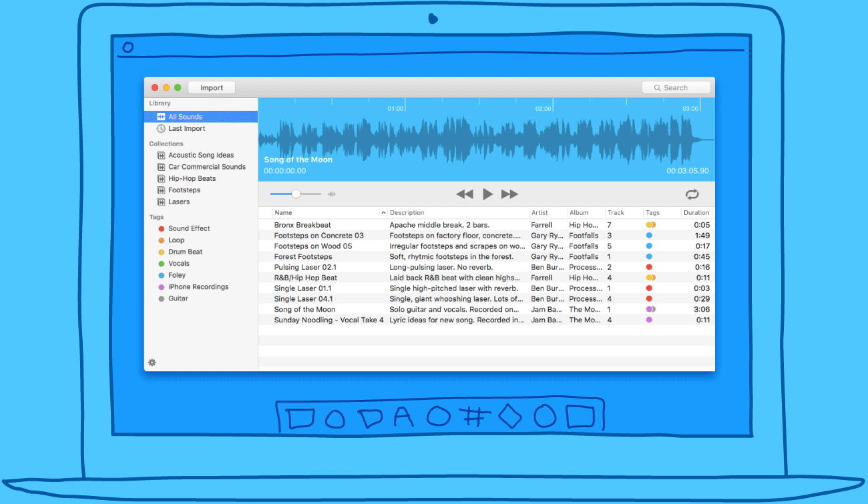Select Single Laser 01.1 row

pos(486,288)
